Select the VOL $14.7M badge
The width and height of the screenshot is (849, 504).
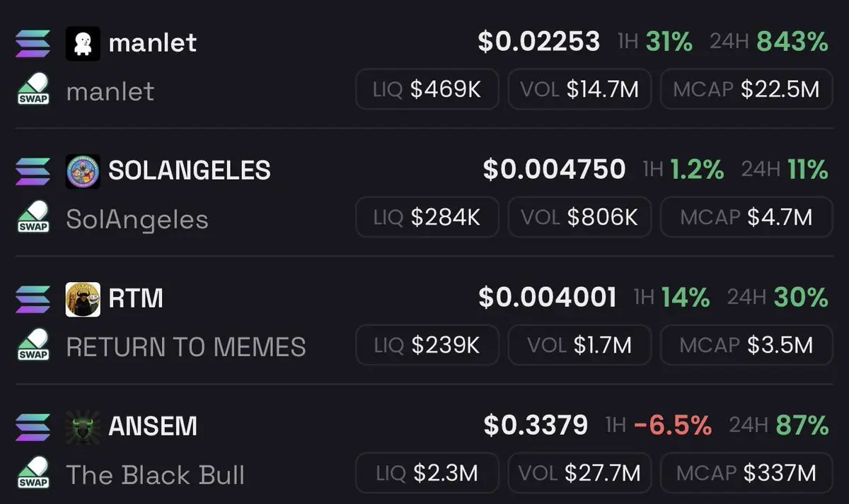[x=580, y=89]
